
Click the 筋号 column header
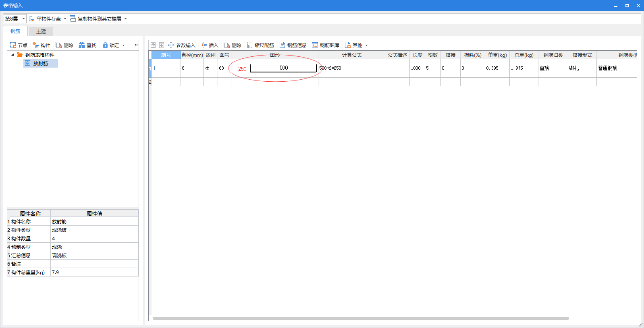pyautogui.click(x=166, y=55)
